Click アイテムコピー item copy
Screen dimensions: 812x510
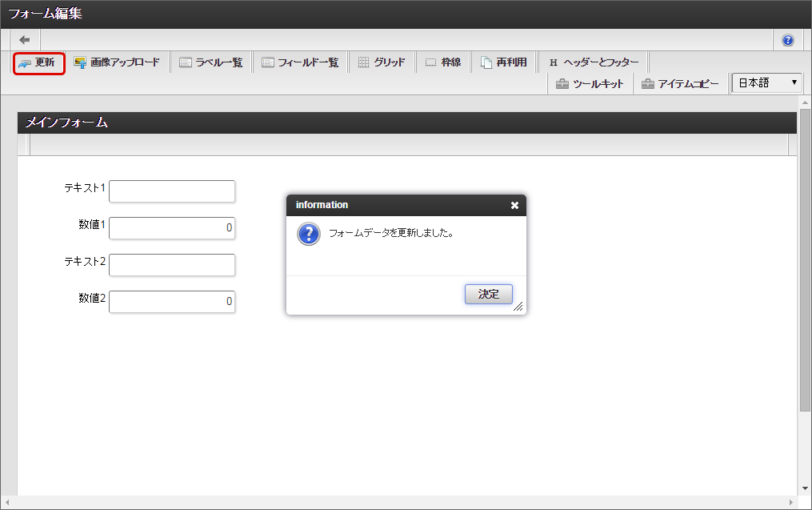tap(680, 84)
